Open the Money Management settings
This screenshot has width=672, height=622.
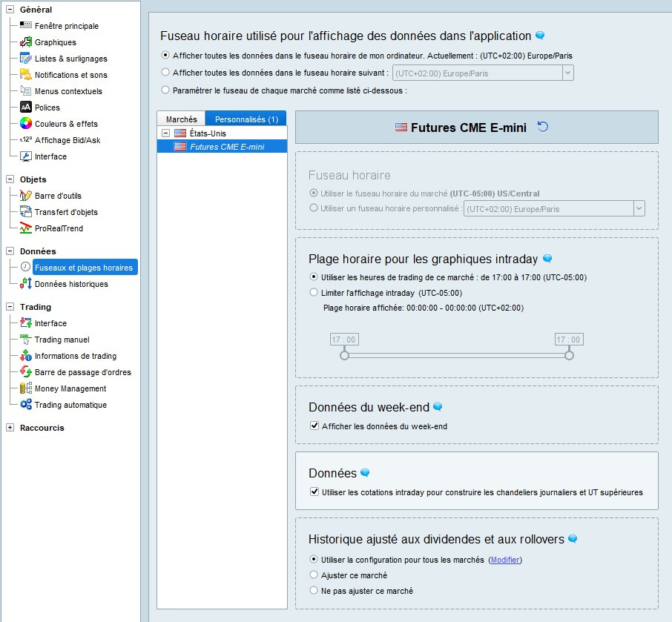(x=70, y=388)
